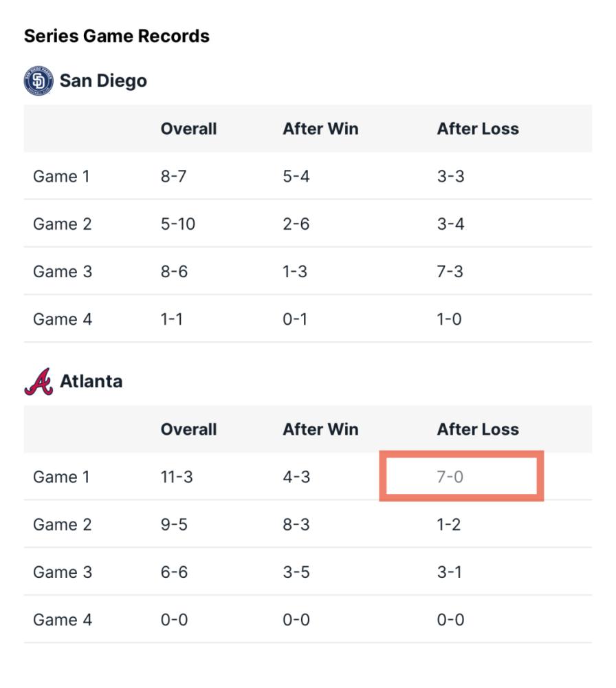Open the San Diego team name link
Screen dimensions: 616x688
pyautogui.click(x=104, y=80)
